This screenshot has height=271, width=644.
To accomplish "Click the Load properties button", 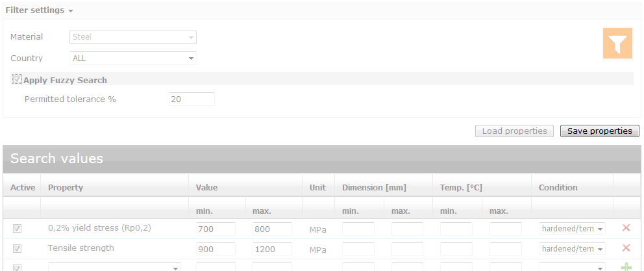I will [x=514, y=131].
